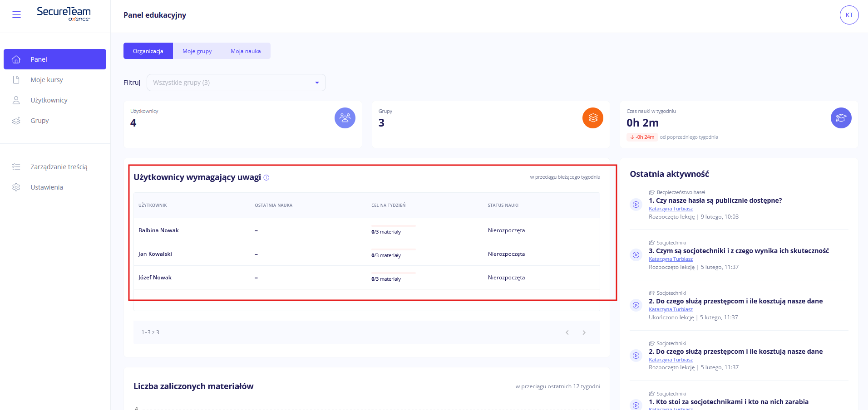This screenshot has height=410, width=868.
Task: Go to previous page of users table
Action: coord(567,332)
